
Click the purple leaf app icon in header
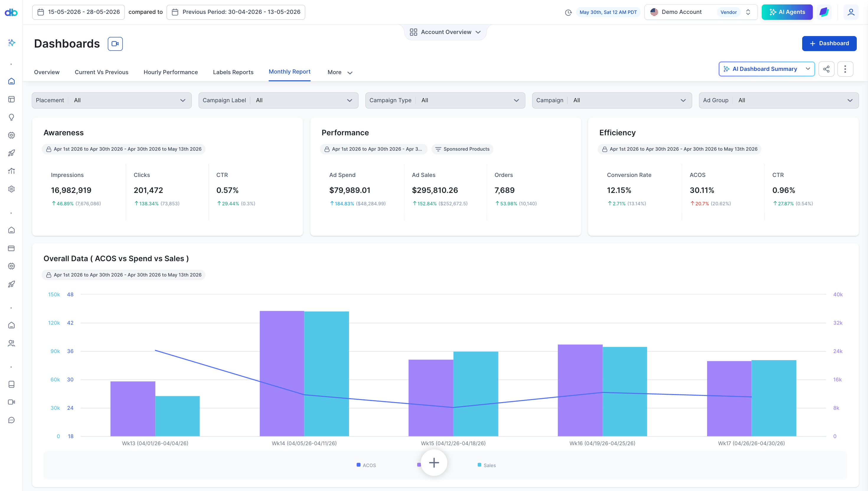[824, 12]
